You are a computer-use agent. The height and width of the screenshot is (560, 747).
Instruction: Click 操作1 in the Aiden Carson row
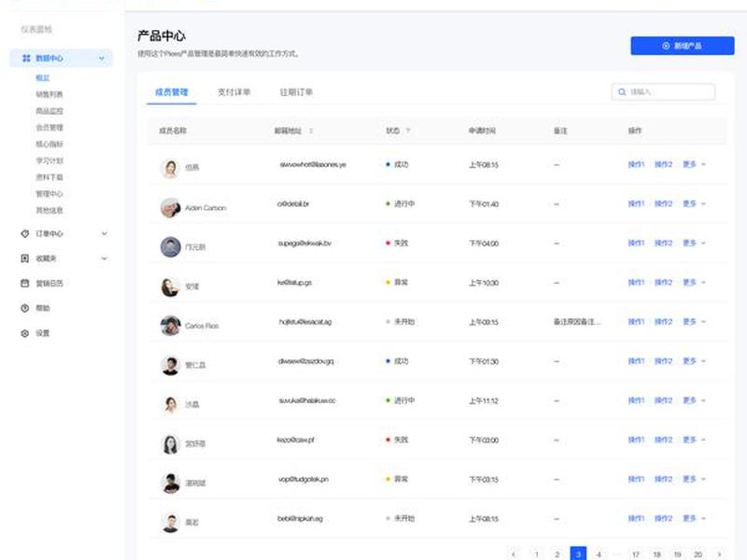coord(636,203)
